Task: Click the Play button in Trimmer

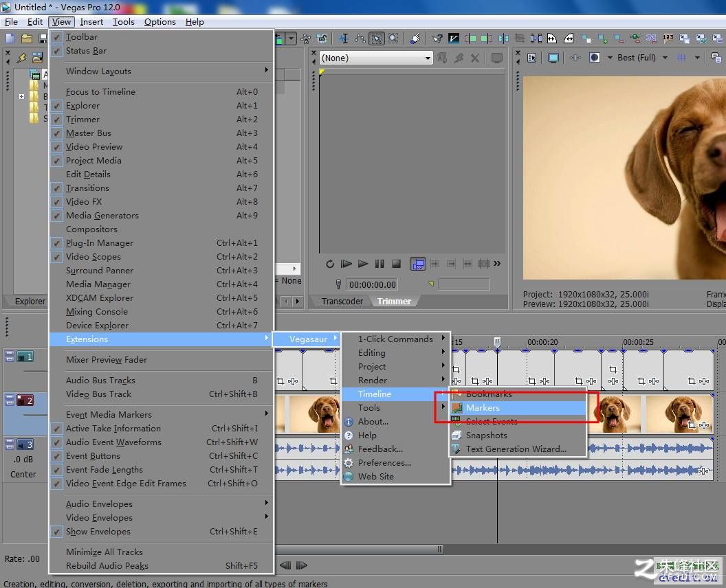Action: click(362, 264)
